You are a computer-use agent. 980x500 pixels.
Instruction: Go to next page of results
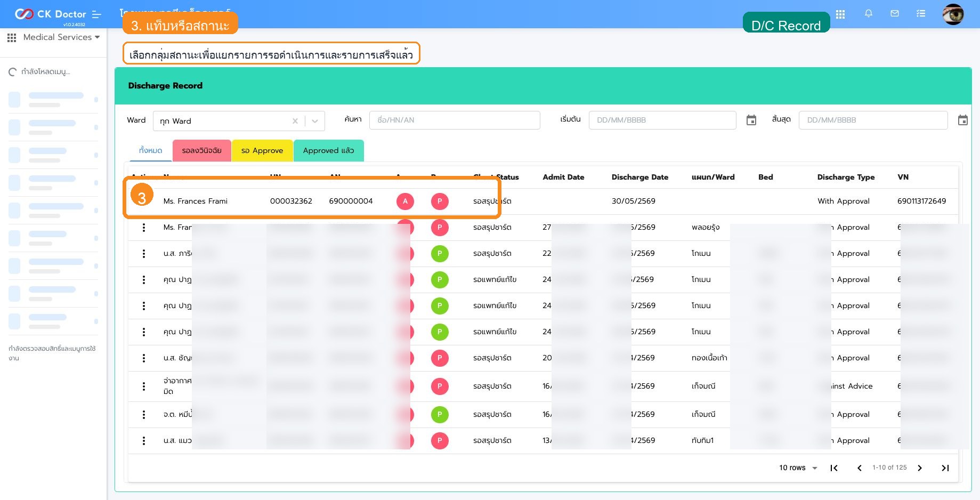(x=920, y=468)
